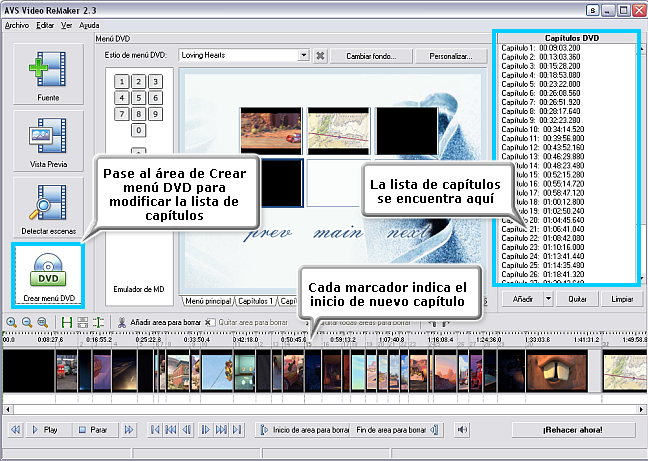
Task: Expand the Añadir button dropdown arrow
Action: coord(548,298)
